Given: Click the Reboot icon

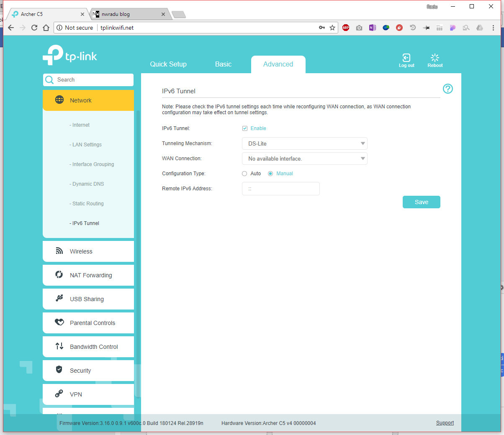Looking at the screenshot, I should pos(435,58).
